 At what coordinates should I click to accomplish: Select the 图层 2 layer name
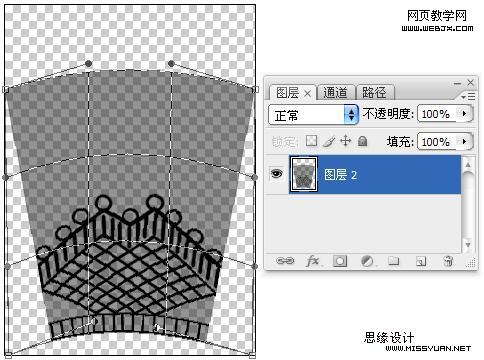pos(341,175)
